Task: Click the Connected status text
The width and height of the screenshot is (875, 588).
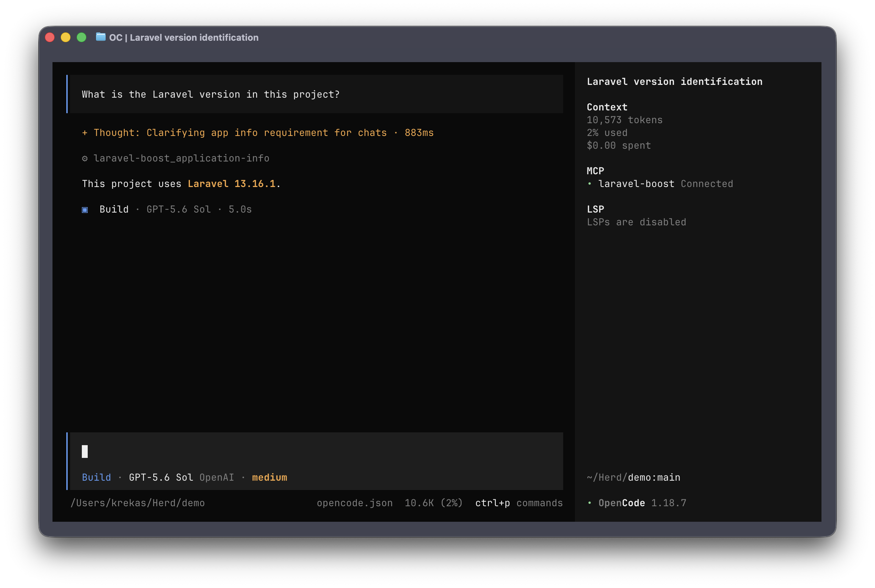Action: click(x=706, y=184)
